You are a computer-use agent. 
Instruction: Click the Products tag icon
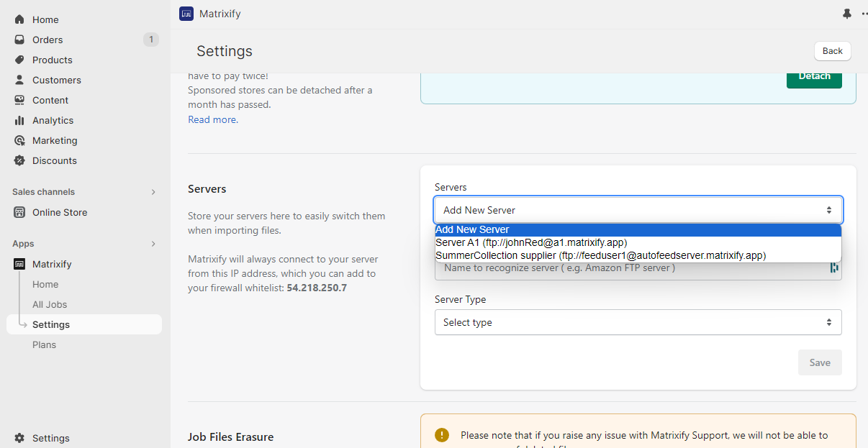19,60
